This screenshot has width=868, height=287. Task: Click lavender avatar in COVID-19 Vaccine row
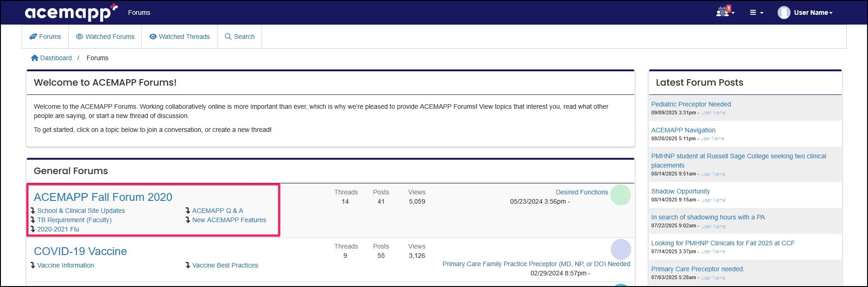click(x=621, y=250)
